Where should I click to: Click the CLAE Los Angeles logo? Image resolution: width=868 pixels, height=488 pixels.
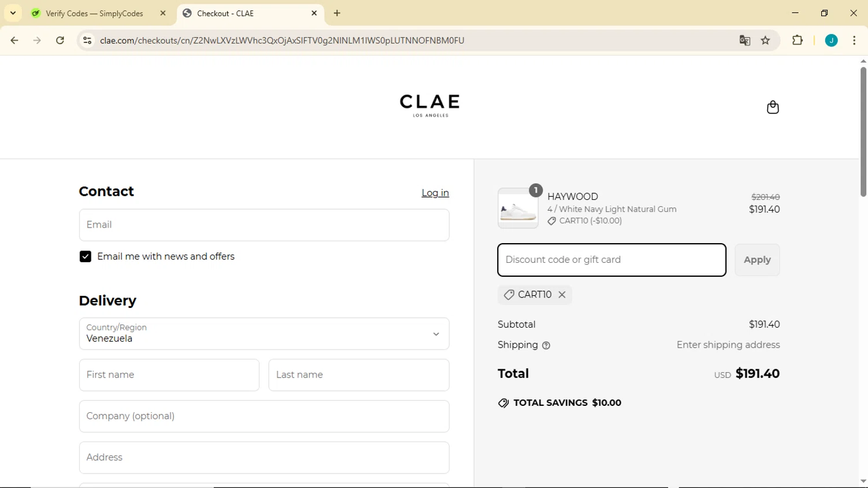point(430,105)
